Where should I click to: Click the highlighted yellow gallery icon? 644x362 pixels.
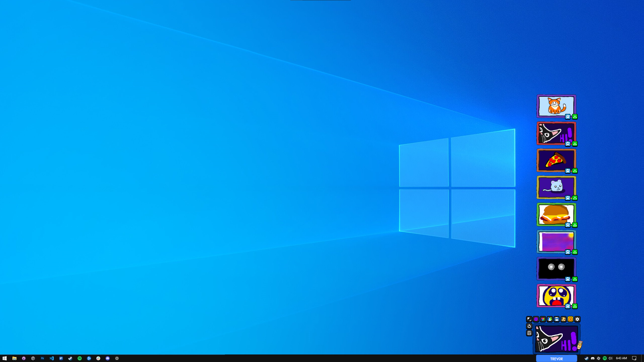point(570,319)
